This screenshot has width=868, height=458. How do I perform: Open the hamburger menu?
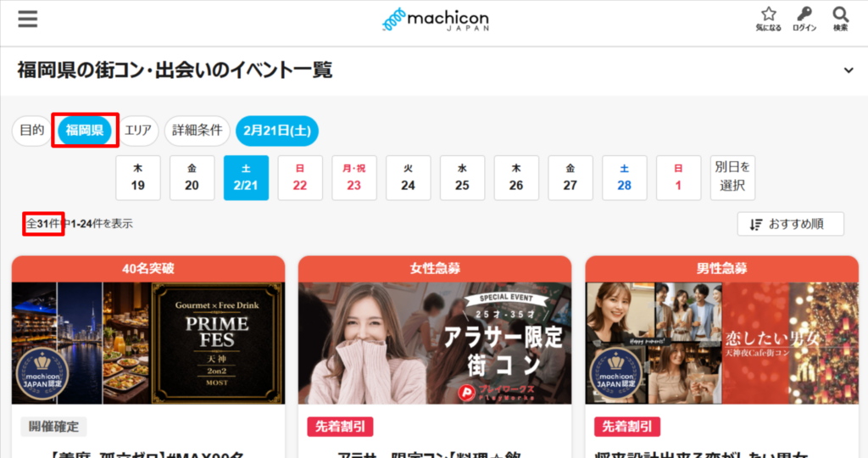pyautogui.click(x=28, y=19)
